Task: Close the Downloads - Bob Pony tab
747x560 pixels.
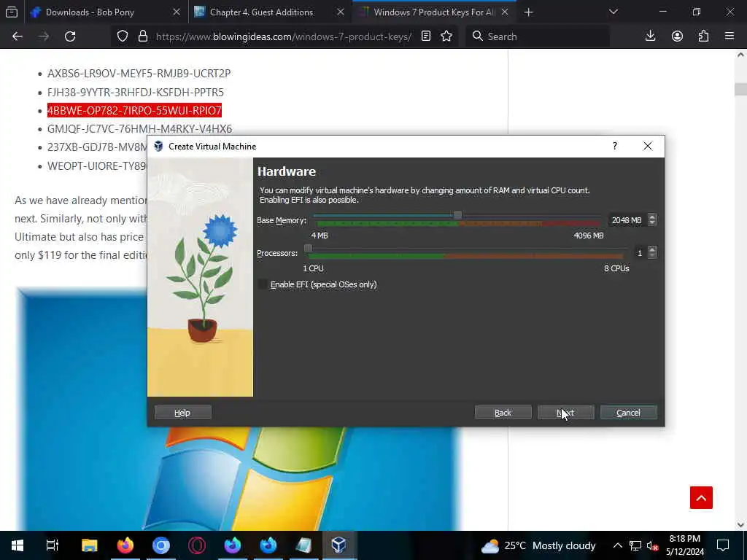Action: [x=177, y=12]
